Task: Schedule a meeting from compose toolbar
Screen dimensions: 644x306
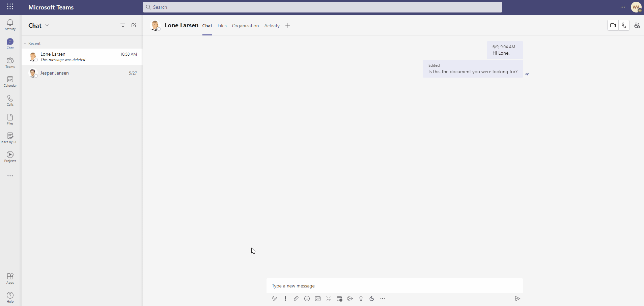Action: coord(339,299)
